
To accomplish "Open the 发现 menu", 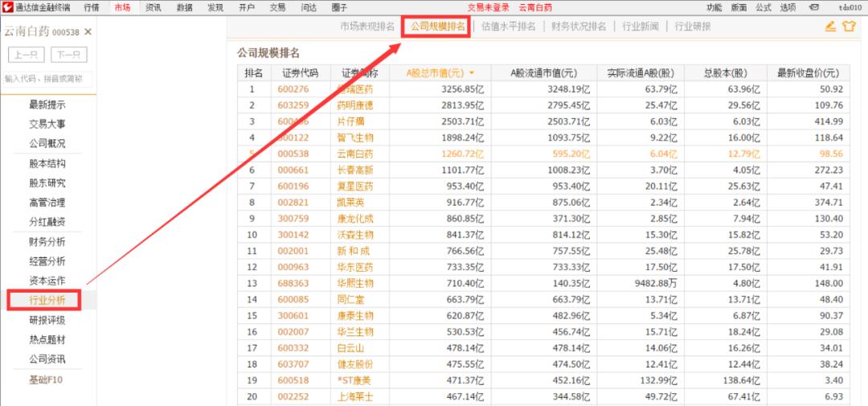I will 215,7.
